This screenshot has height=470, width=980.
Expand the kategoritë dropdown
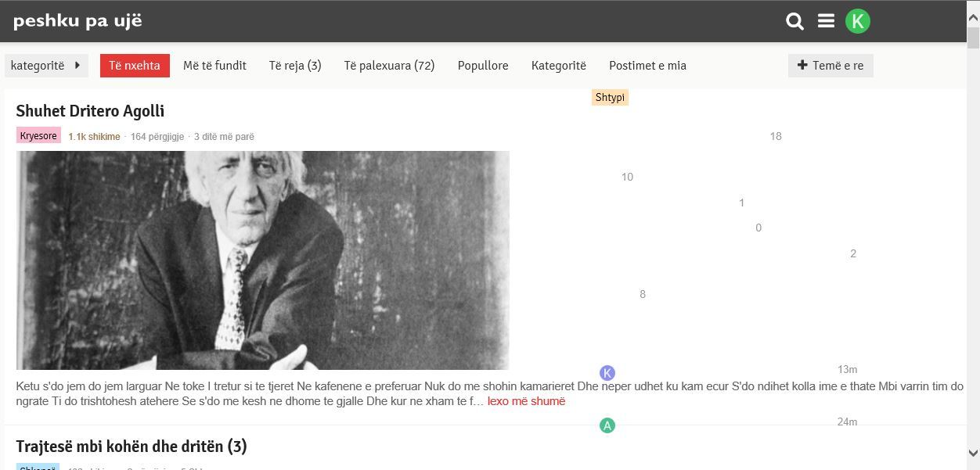(46, 66)
